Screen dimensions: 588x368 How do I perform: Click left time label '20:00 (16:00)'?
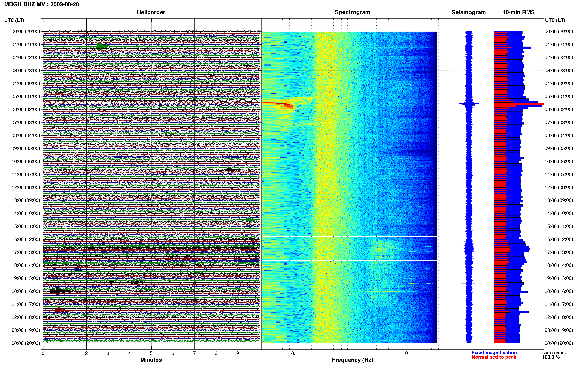pyautogui.click(x=26, y=291)
